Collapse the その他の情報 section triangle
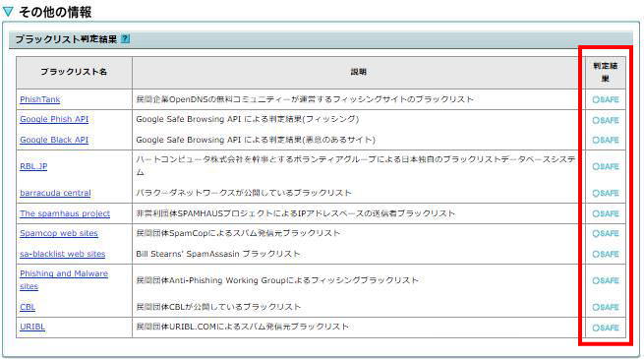The width and height of the screenshot is (644, 359). tap(8, 12)
